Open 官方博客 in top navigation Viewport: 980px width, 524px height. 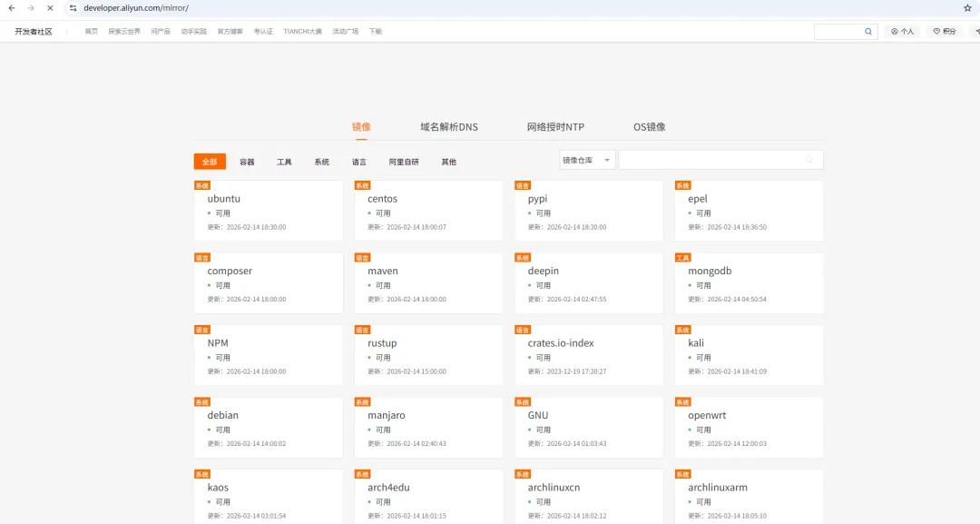point(230,31)
